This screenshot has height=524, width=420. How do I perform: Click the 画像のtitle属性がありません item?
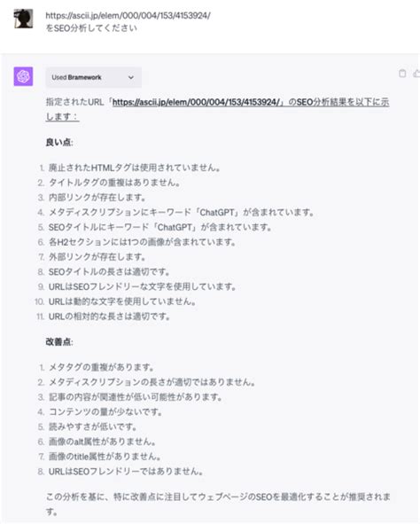(x=105, y=456)
